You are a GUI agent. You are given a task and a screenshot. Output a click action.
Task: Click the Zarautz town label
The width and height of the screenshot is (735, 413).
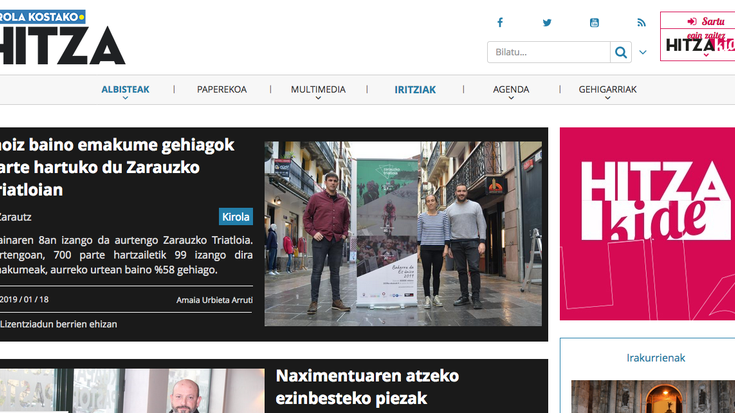coord(15,217)
